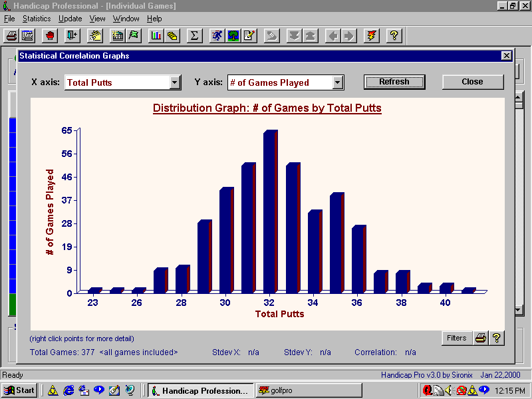Click the running figure toolbar icon
Image resolution: width=532 pixels, height=399 pixels.
pyautogui.click(x=217, y=35)
